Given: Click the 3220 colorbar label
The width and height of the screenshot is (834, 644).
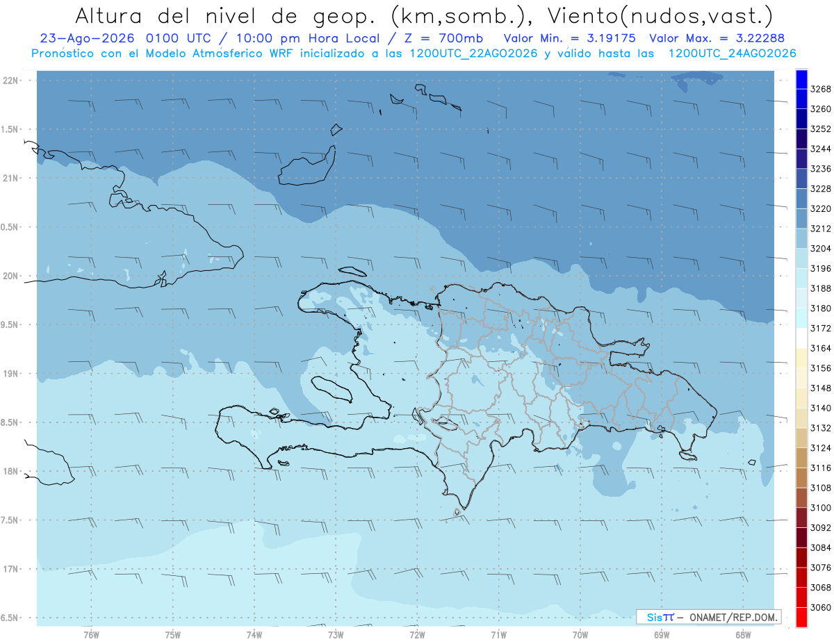Looking at the screenshot, I should pos(821,208).
